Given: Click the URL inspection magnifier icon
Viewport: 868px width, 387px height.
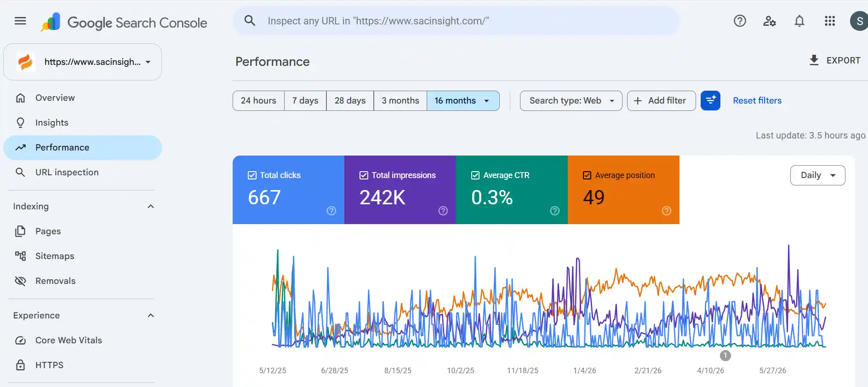Looking at the screenshot, I should click(20, 173).
